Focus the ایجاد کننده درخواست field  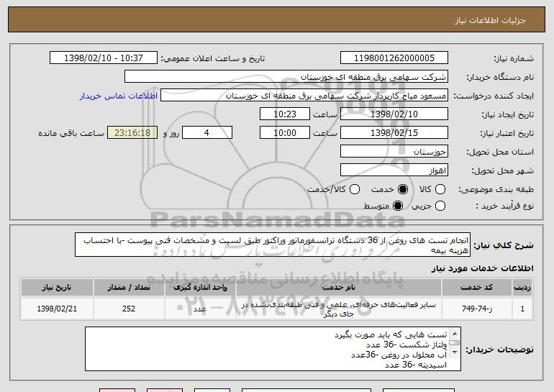[x=304, y=96]
